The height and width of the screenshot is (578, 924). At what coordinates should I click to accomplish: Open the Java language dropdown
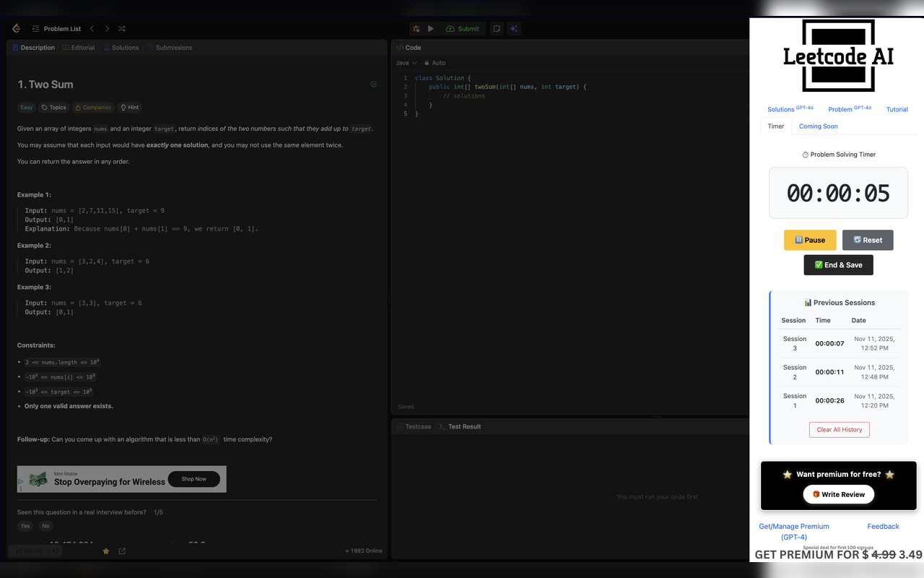tap(406, 63)
